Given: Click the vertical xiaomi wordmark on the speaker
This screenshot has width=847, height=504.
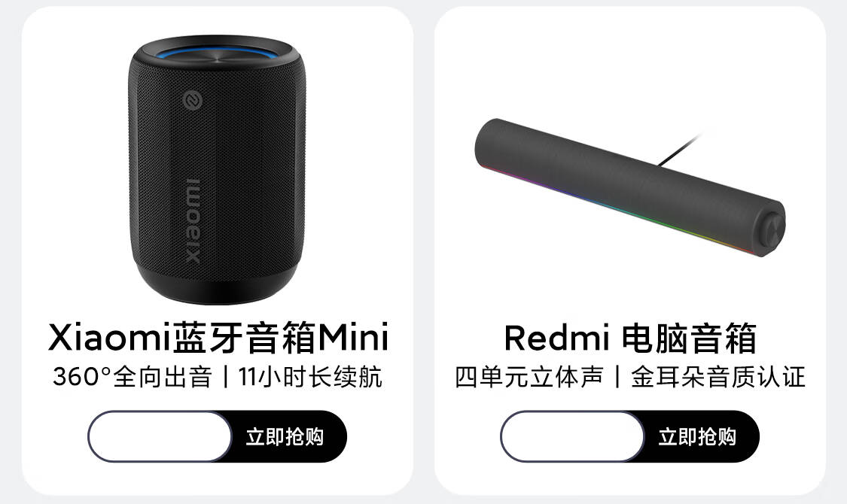Looking at the screenshot, I should pyautogui.click(x=192, y=220).
